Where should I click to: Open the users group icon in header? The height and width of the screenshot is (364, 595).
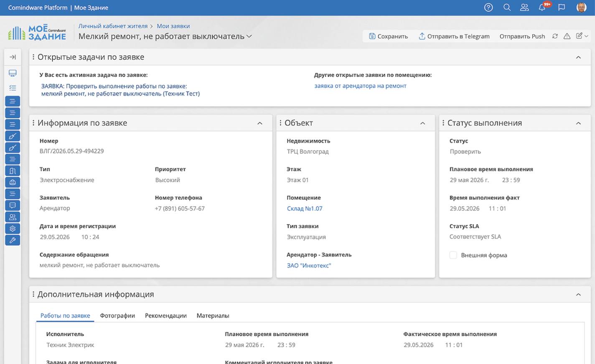click(524, 8)
